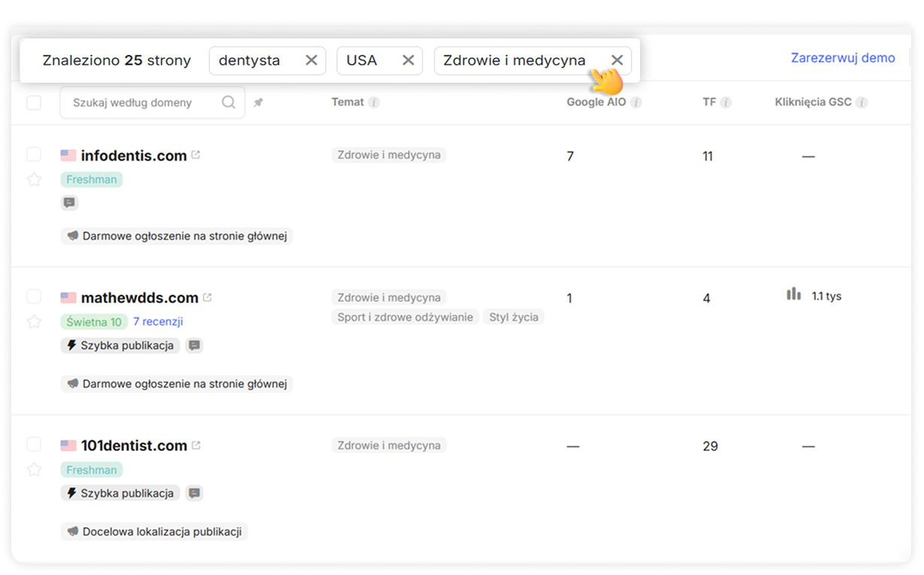The height and width of the screenshot is (575, 924).
Task: Select the 101dentist.com row checkbox
Action: [x=34, y=444]
